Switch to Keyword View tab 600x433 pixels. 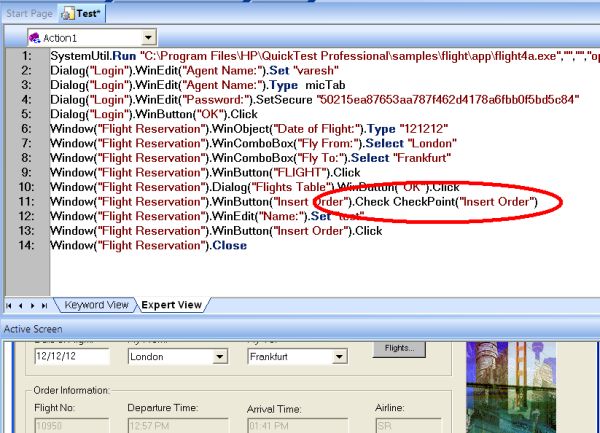point(96,305)
